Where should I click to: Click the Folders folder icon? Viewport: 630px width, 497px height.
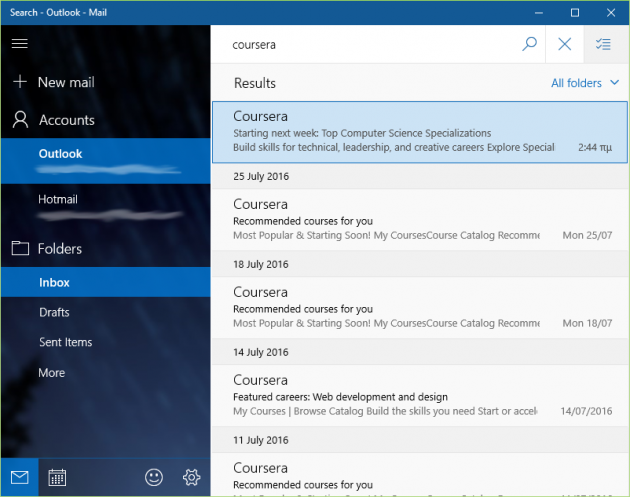[x=20, y=248]
